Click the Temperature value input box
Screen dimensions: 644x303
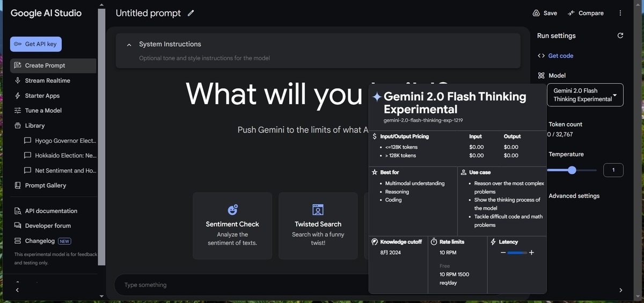point(613,170)
